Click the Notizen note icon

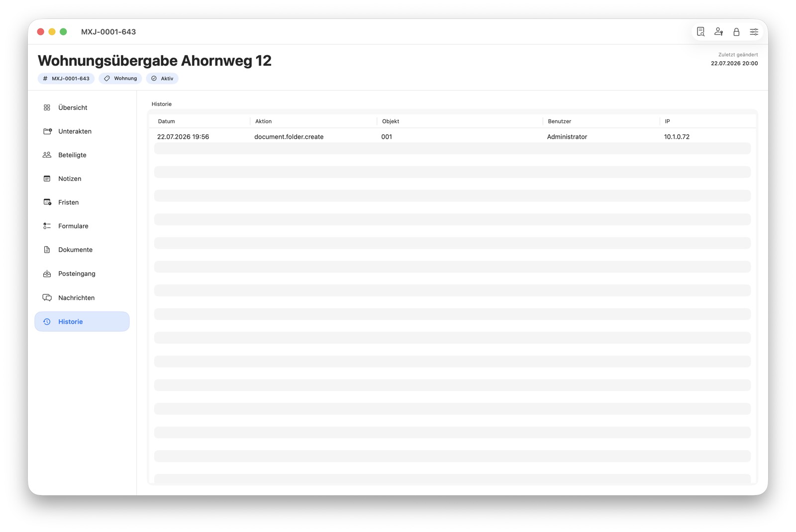[x=47, y=178]
